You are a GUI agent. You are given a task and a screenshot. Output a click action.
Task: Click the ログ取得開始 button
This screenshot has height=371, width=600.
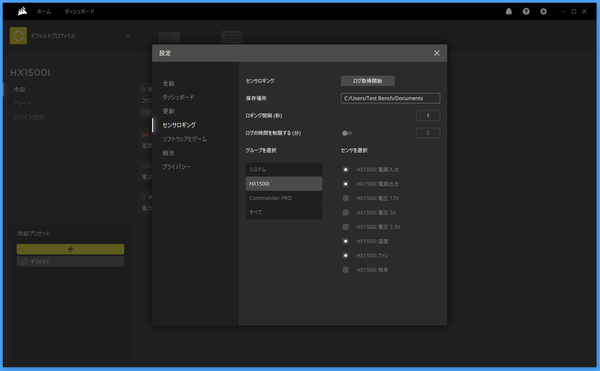tap(368, 81)
